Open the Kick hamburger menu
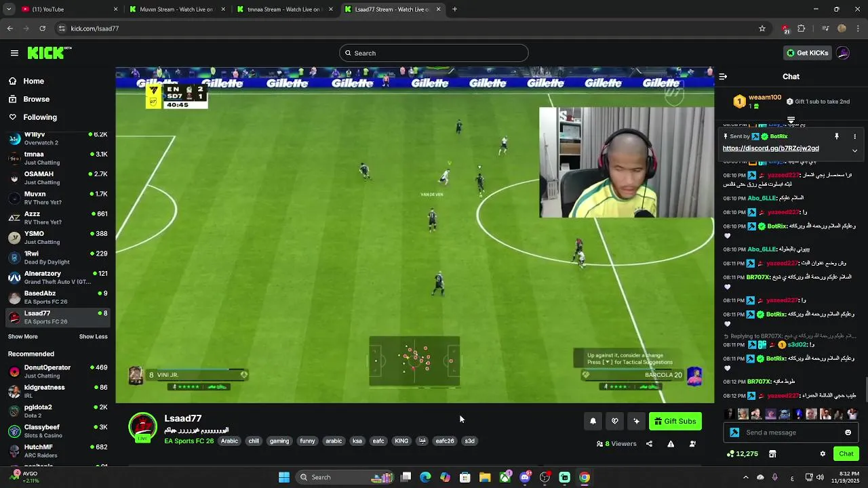The width and height of the screenshot is (868, 488). 14,53
